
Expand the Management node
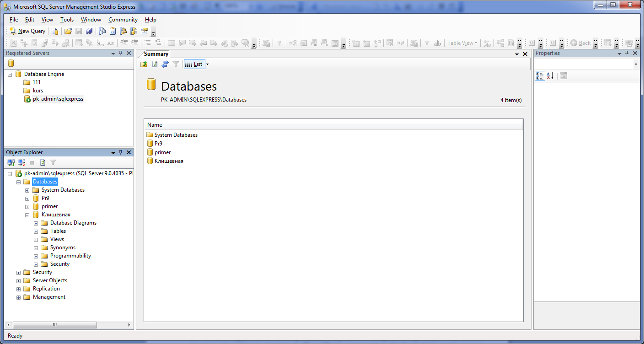(x=19, y=297)
